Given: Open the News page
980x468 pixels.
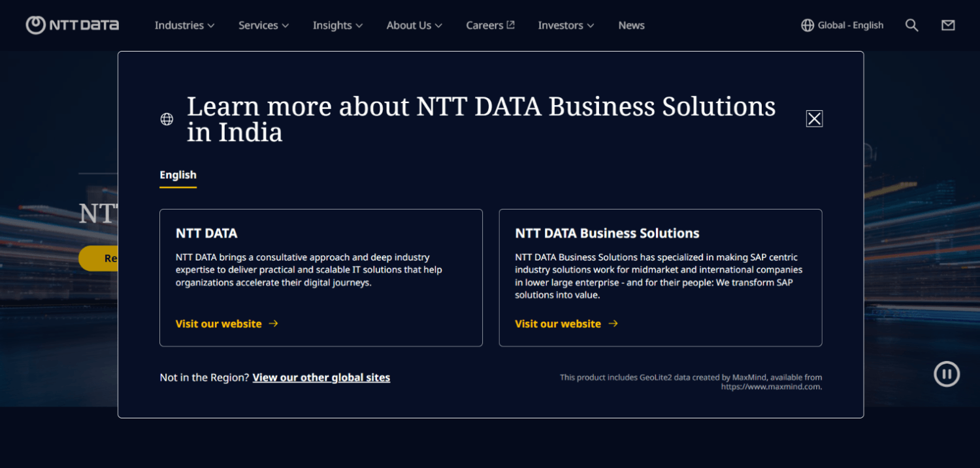Looking at the screenshot, I should (x=631, y=25).
